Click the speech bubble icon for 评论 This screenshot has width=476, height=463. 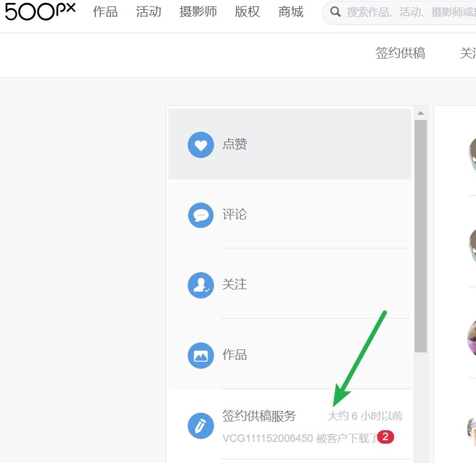201,215
